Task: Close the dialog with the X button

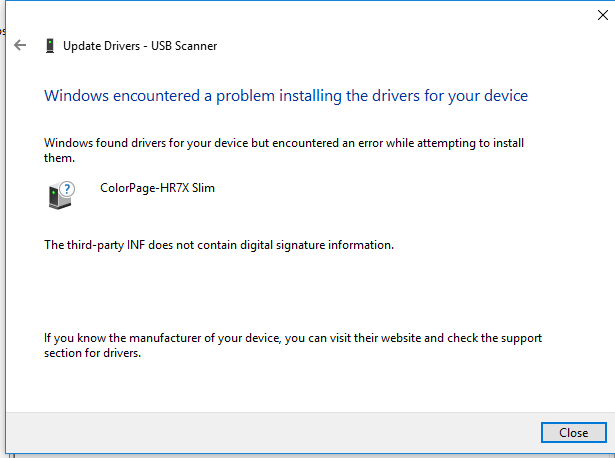Action: tap(602, 15)
